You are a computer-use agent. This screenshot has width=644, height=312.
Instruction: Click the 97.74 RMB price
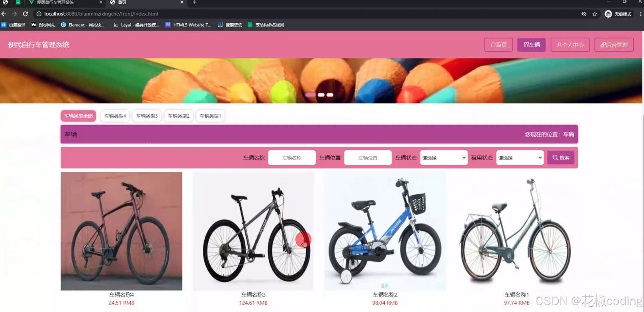click(x=517, y=303)
